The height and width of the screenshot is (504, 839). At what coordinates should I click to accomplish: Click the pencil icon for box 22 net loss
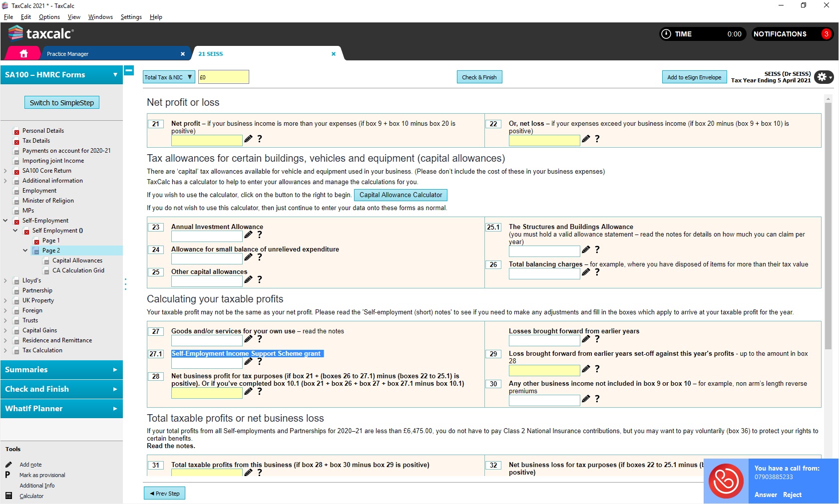click(x=586, y=139)
